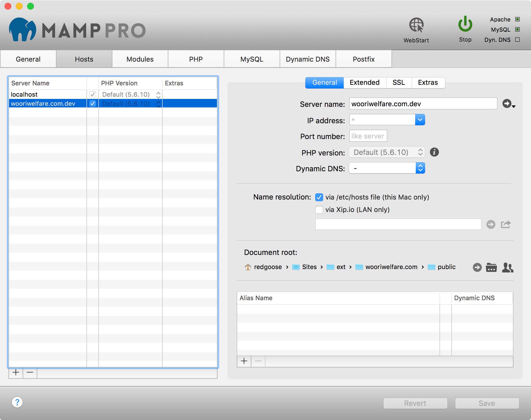The width and height of the screenshot is (531, 420).
Task: Open the SSL segment tab
Action: coord(399,83)
